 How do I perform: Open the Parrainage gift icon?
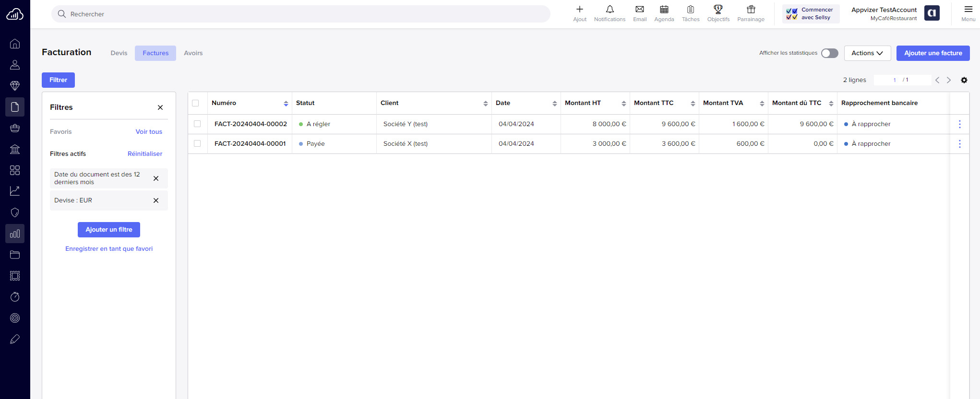pyautogui.click(x=751, y=9)
